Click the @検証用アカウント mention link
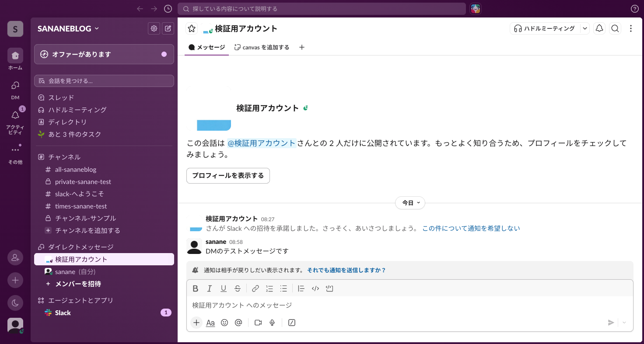The width and height of the screenshot is (644, 344). point(262,143)
